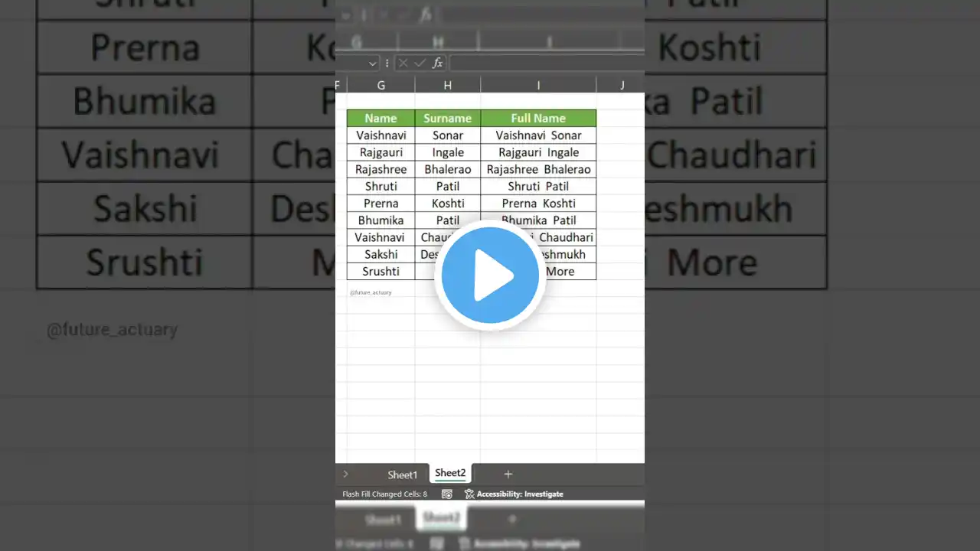Open Insert Function with the fx icon
The image size is (980, 551).
(437, 64)
